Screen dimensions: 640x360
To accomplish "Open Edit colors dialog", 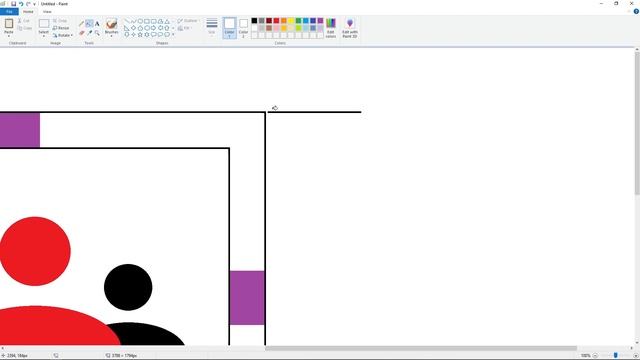I will [331, 28].
